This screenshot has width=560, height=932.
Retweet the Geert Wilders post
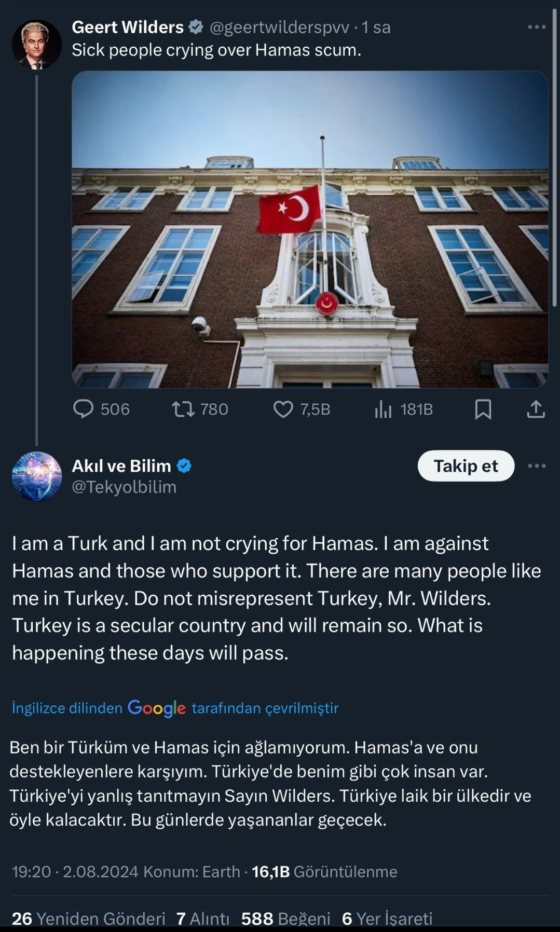point(200,409)
